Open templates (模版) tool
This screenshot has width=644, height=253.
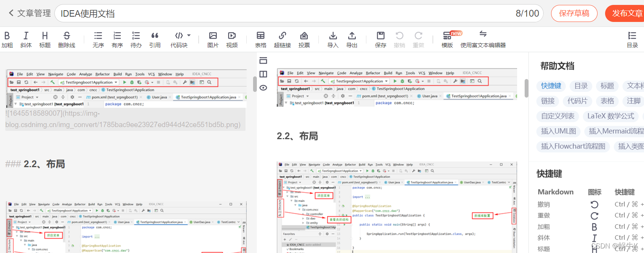(x=447, y=40)
